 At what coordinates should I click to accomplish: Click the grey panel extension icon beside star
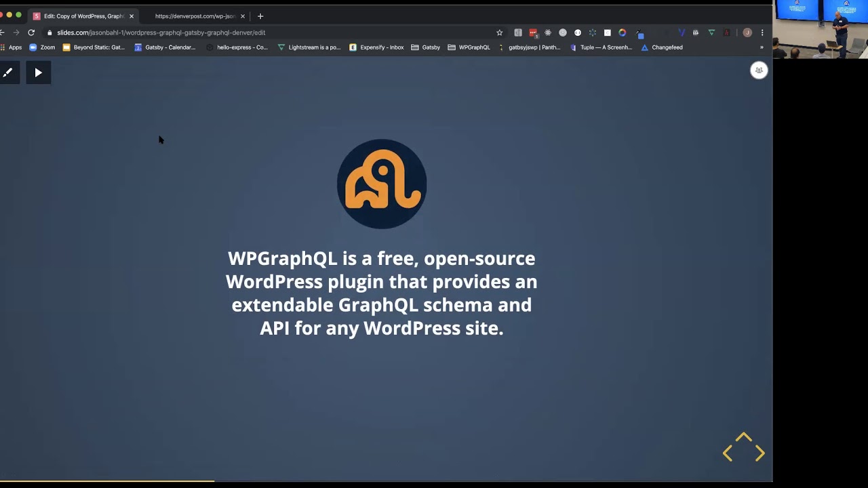[518, 33]
